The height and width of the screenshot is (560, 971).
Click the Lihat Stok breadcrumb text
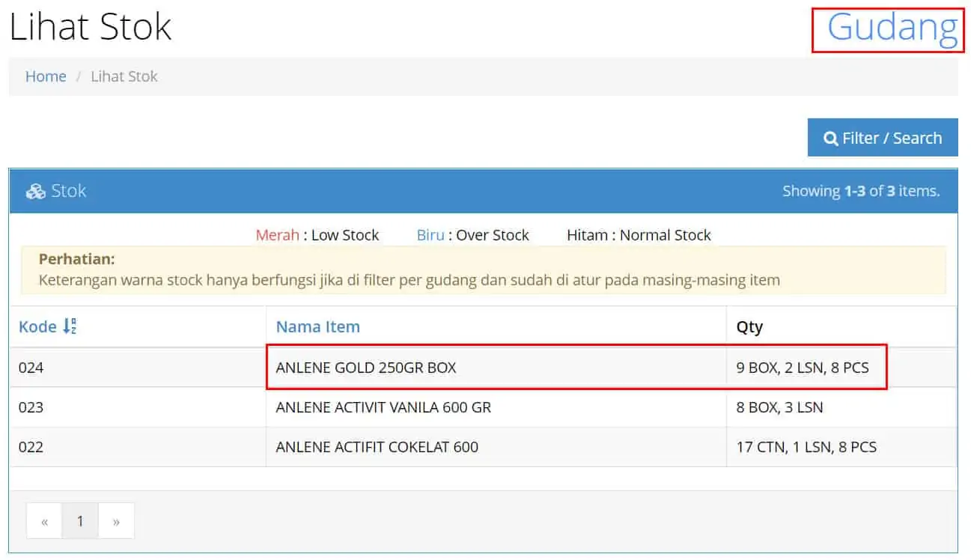124,76
